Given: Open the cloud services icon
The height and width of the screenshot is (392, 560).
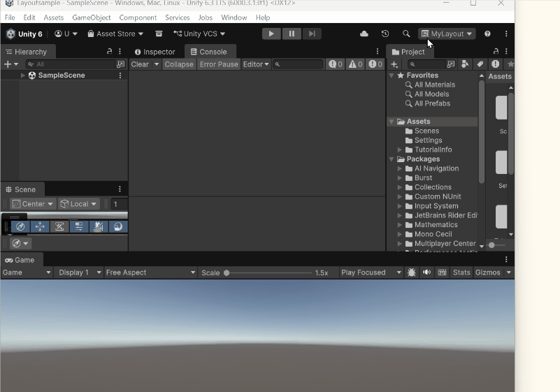Looking at the screenshot, I should coord(364,34).
